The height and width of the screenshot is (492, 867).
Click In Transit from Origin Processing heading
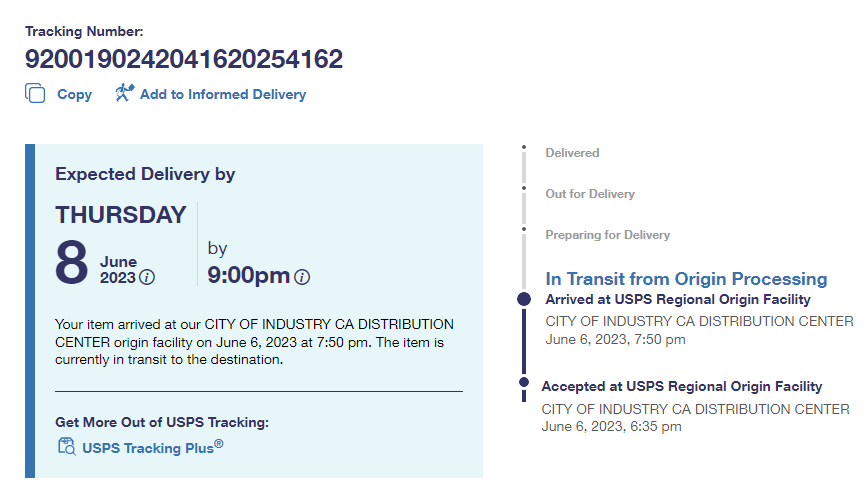(x=686, y=278)
